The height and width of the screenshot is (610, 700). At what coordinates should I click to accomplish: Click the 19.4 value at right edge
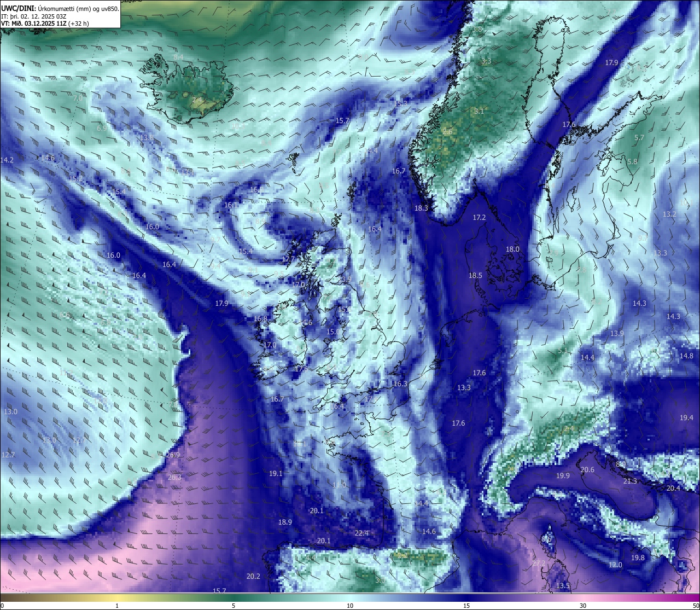pos(686,418)
